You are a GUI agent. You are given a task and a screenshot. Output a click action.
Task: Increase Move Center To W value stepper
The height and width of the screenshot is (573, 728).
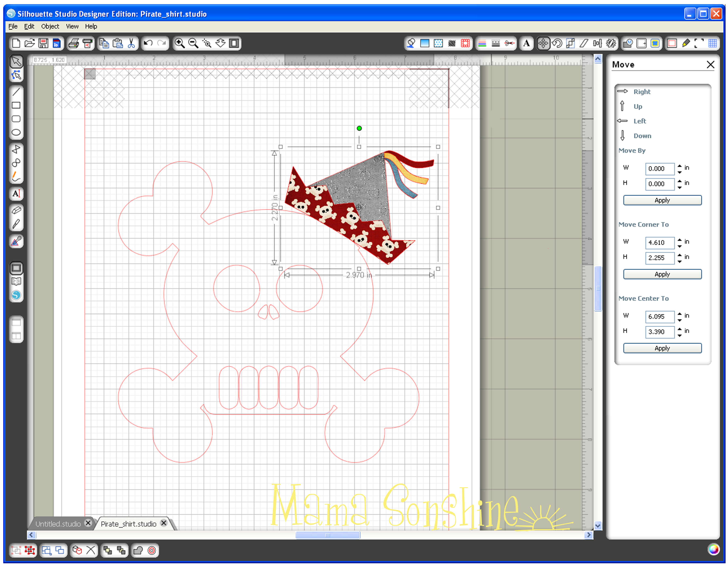(x=680, y=314)
